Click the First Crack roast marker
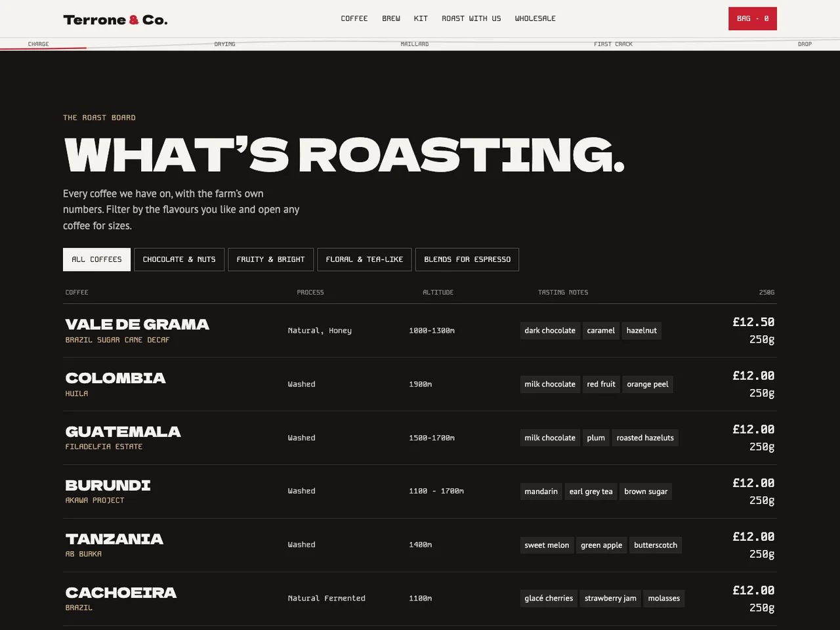840x630 pixels. (x=613, y=44)
